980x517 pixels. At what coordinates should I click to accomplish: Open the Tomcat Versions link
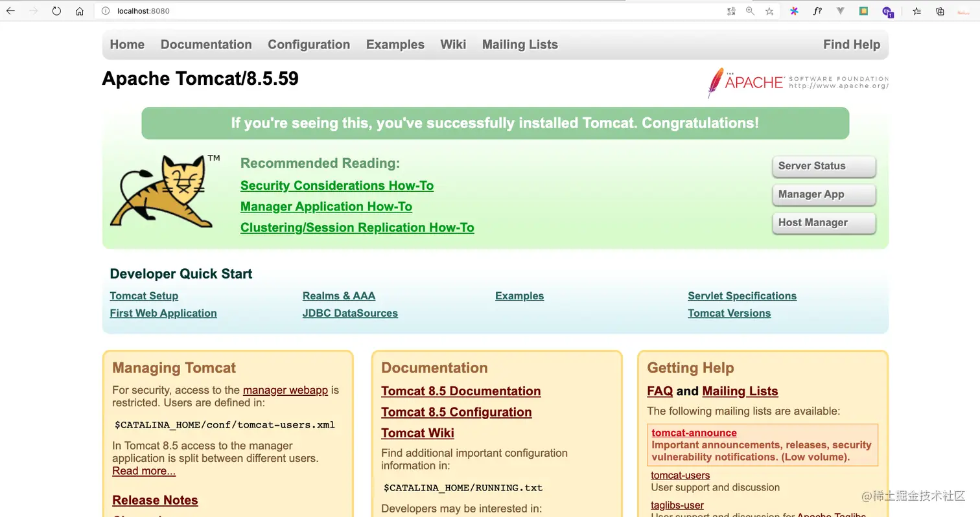729,314
